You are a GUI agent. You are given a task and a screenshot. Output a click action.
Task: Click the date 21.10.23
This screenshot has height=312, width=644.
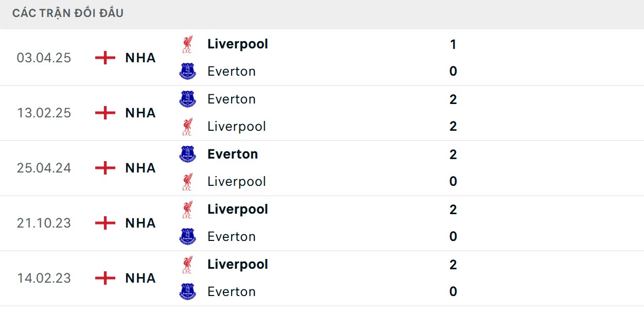click(44, 223)
